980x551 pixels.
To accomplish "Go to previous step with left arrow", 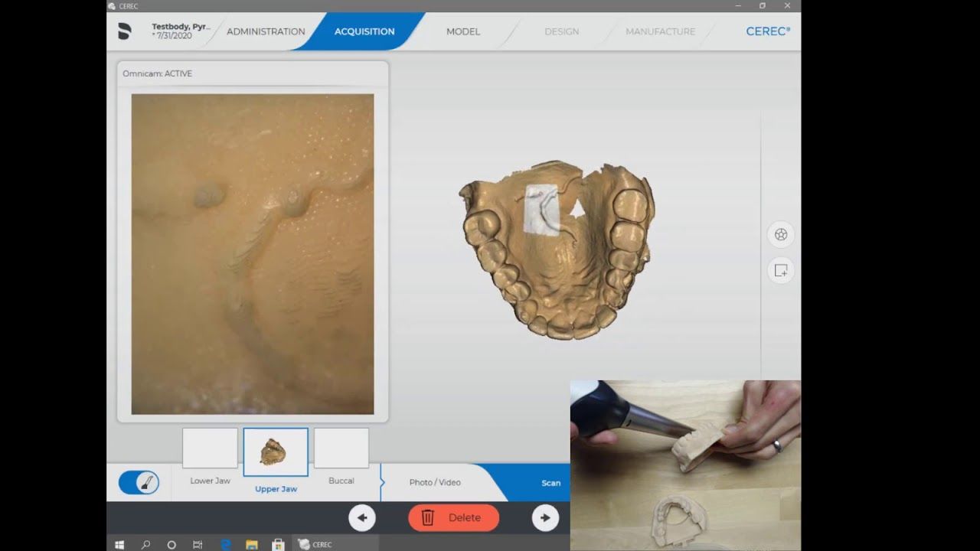I will pos(362,518).
